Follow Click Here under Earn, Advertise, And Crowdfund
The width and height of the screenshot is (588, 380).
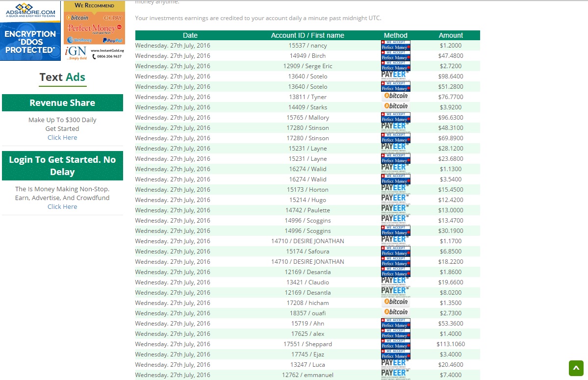click(62, 206)
